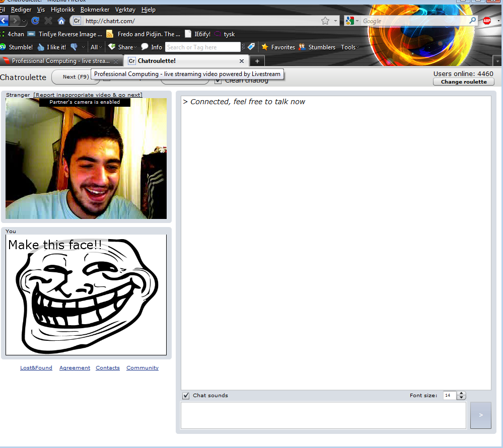Open the Community link
This screenshot has width=503, height=448.
pos(142,368)
